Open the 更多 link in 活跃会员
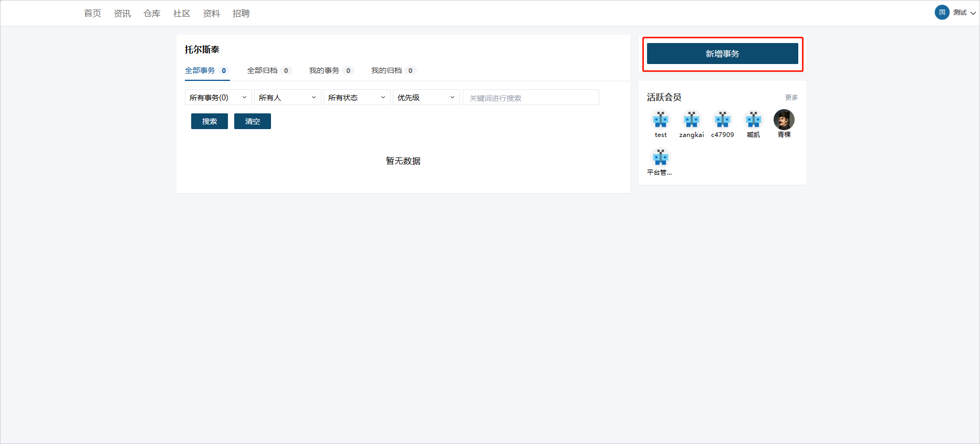 click(x=791, y=98)
